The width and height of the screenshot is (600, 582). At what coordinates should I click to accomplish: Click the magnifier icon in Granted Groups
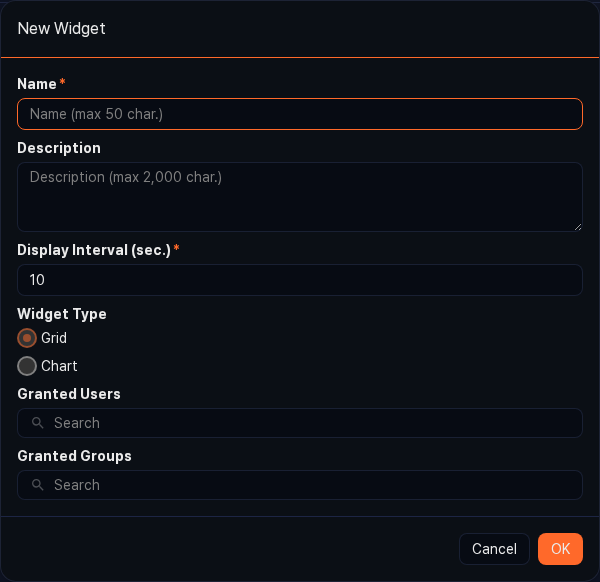38,485
